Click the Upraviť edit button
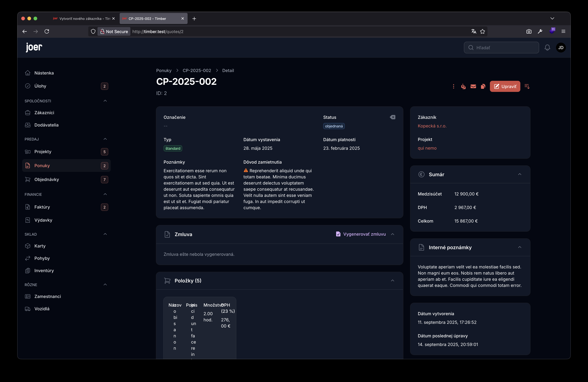 pyautogui.click(x=505, y=86)
